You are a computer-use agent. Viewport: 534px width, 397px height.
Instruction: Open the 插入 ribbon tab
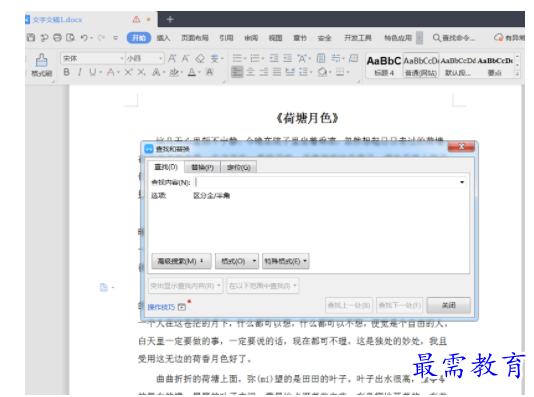[163, 38]
